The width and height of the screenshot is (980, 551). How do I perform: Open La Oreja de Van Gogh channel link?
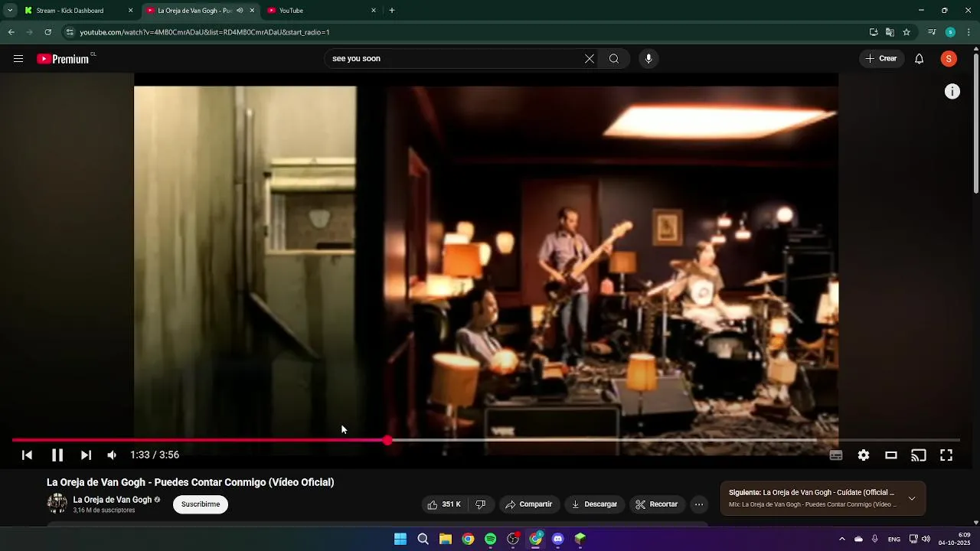pyautogui.click(x=113, y=500)
